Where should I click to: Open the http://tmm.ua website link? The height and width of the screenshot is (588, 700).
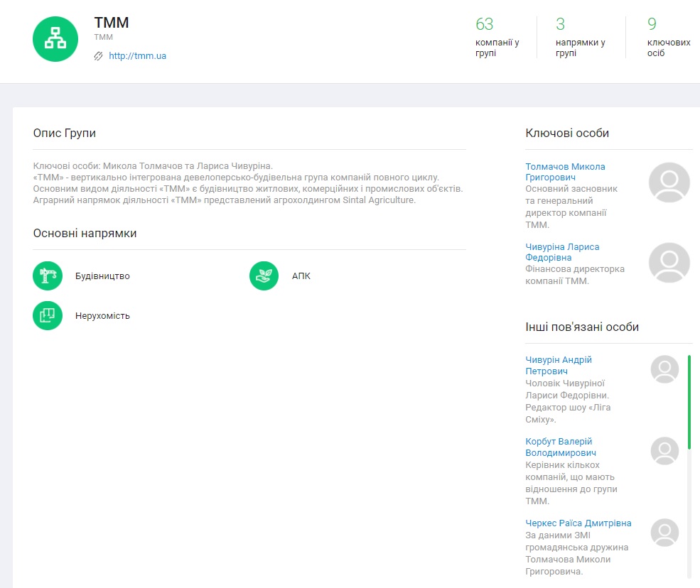click(x=137, y=56)
